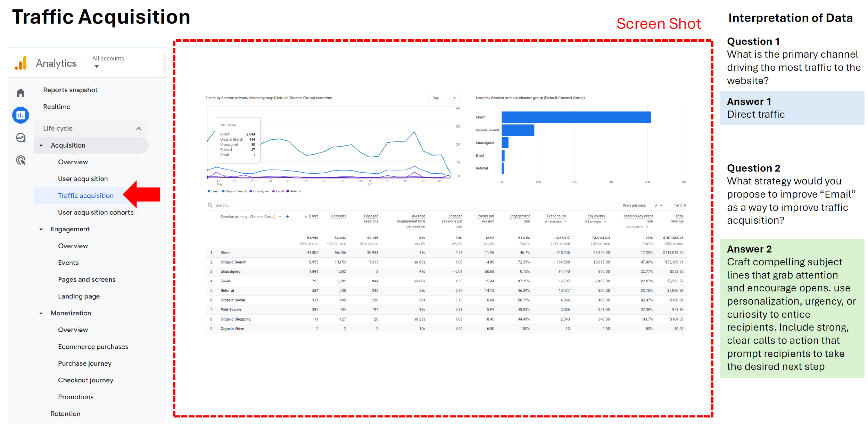Add dimension with the plus icon
Viewport: 868px width, 431px height.
click(288, 217)
